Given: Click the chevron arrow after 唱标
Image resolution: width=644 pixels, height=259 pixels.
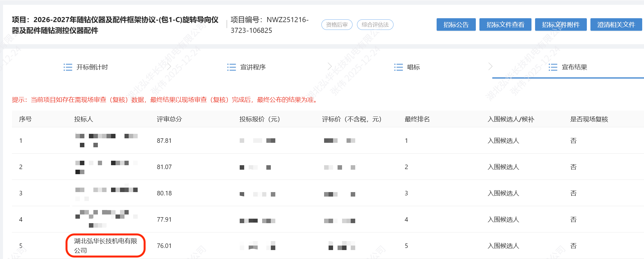Looking at the screenshot, I should pos(490,66).
